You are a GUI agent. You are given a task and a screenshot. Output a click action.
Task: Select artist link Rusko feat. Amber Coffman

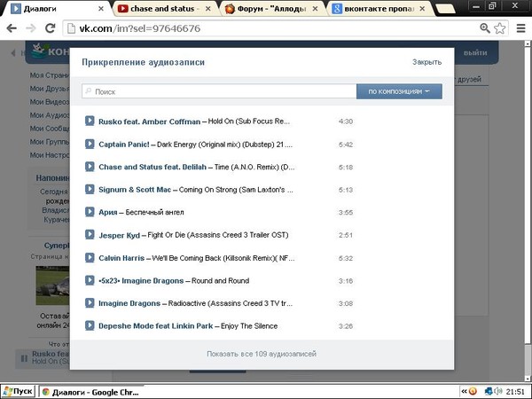coord(149,121)
